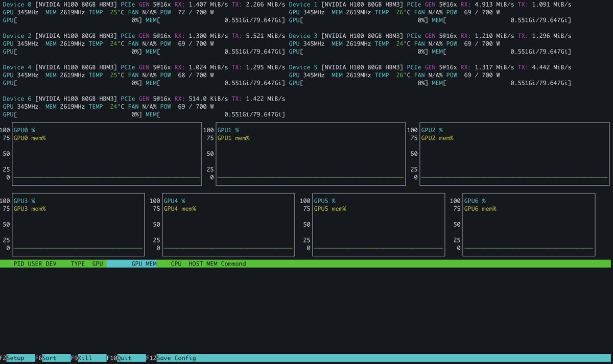The width and height of the screenshot is (613, 364).
Task: Click Device 4 power '68 / 700 W'
Action: pyautogui.click(x=196, y=76)
